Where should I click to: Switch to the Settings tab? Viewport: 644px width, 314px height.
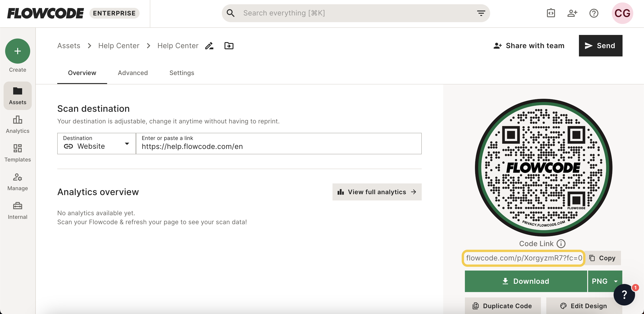(182, 73)
